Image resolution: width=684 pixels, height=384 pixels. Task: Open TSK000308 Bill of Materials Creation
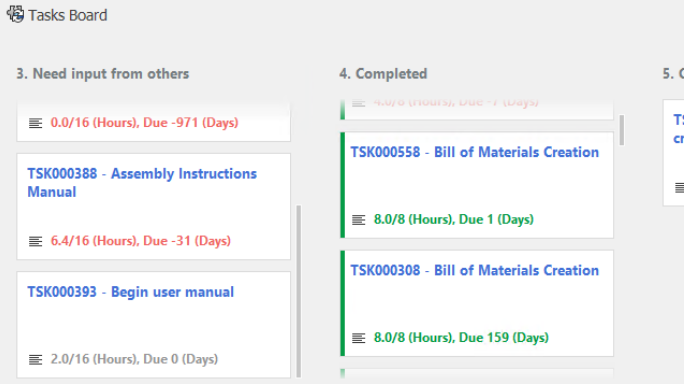475,271
